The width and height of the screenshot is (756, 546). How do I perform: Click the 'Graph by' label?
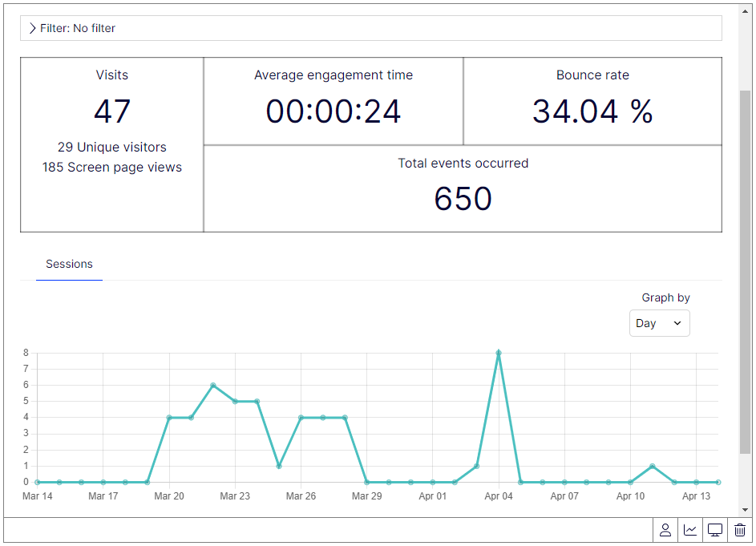pos(665,297)
